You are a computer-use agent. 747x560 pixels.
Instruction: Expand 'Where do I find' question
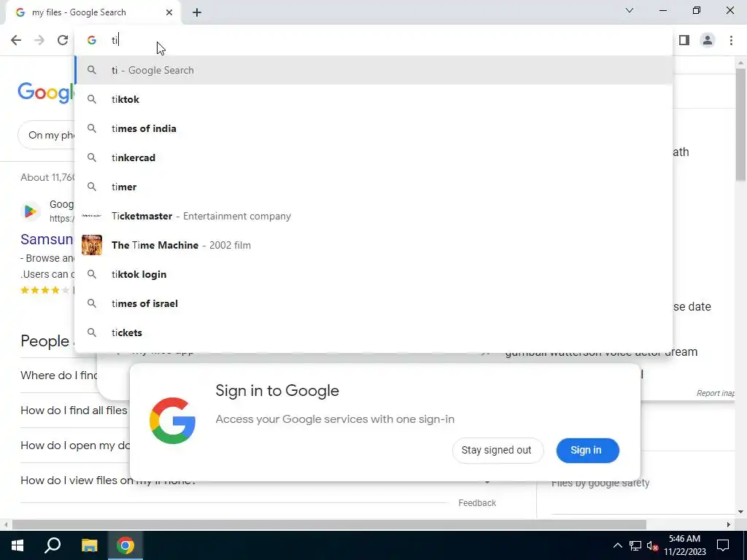(x=58, y=376)
